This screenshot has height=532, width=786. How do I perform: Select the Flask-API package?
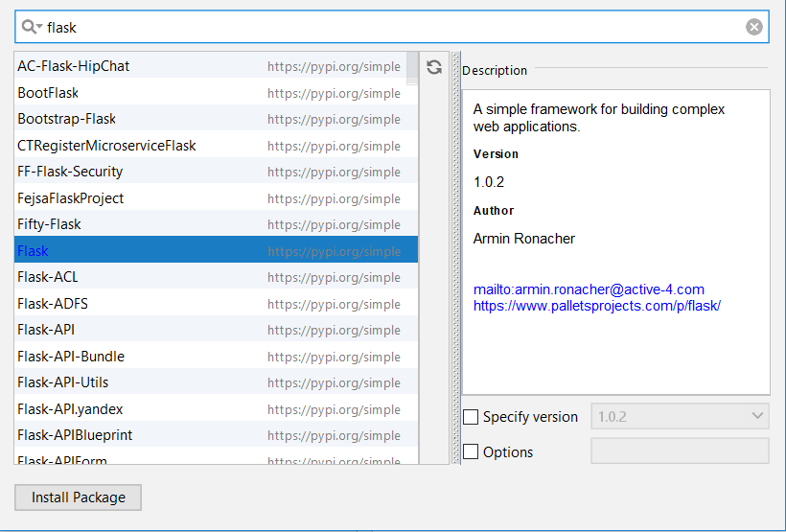click(x=216, y=330)
